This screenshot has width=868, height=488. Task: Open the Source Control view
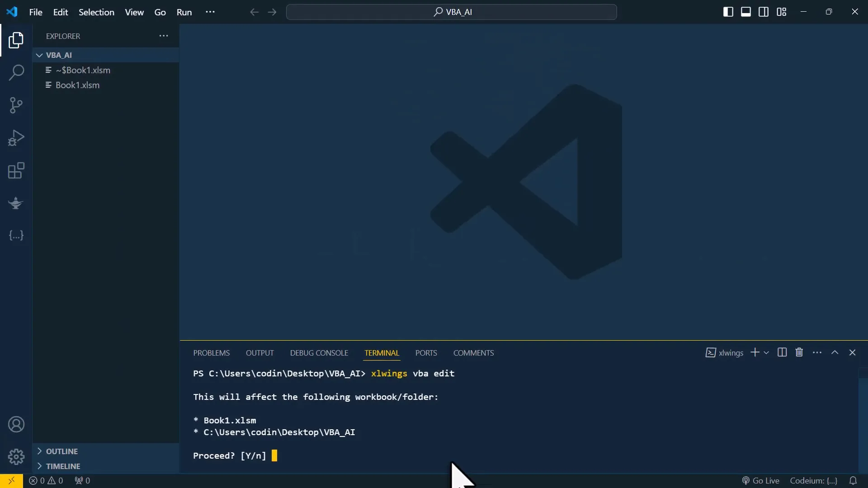[x=16, y=105]
